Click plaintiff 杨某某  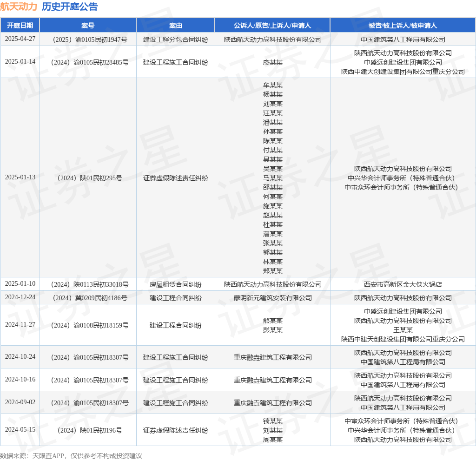click(x=272, y=94)
